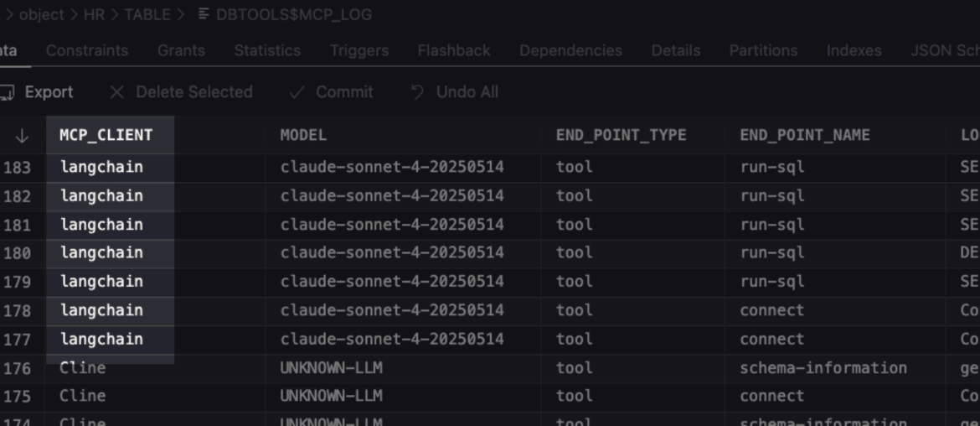980x426 pixels.
Task: Select the langchain cell in row 183
Action: tap(101, 167)
